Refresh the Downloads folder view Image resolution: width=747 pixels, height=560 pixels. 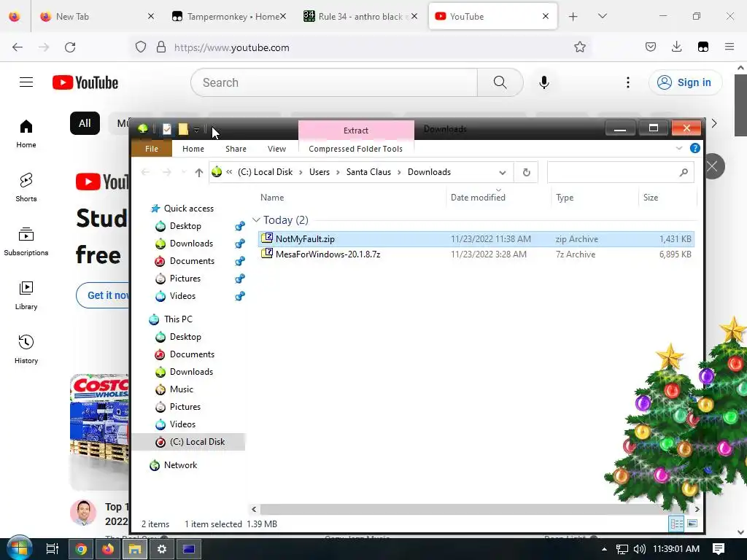click(x=526, y=172)
